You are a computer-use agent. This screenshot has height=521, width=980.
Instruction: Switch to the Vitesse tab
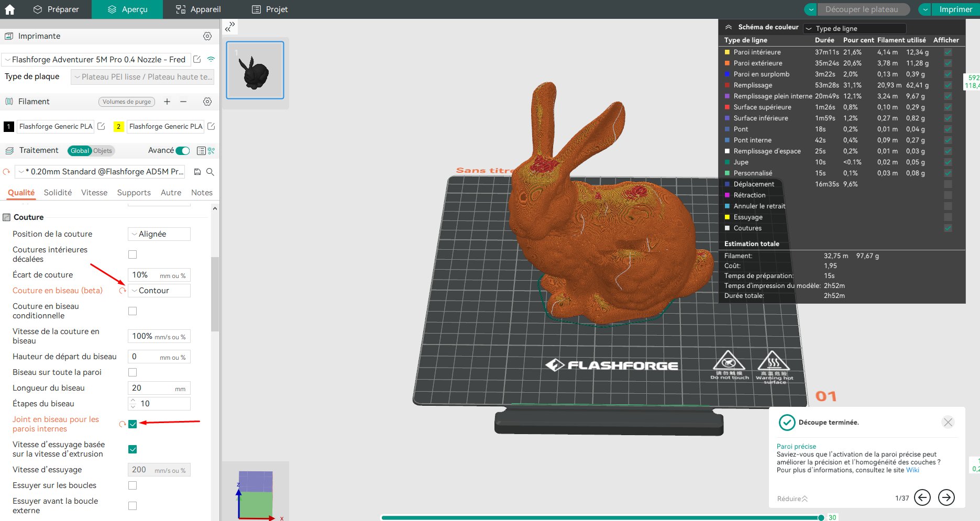point(94,193)
